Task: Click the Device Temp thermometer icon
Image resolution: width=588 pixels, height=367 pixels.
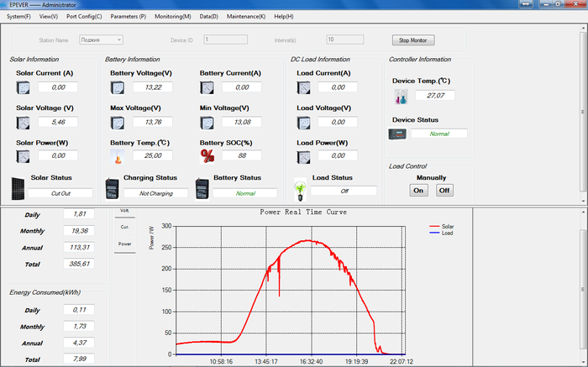Action: (x=400, y=97)
